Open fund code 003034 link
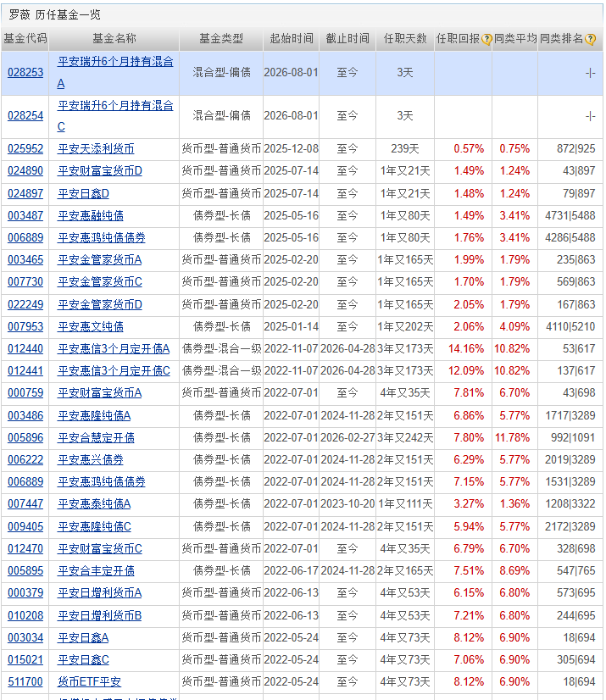Image resolution: width=606 pixels, height=700 pixels. [25, 638]
